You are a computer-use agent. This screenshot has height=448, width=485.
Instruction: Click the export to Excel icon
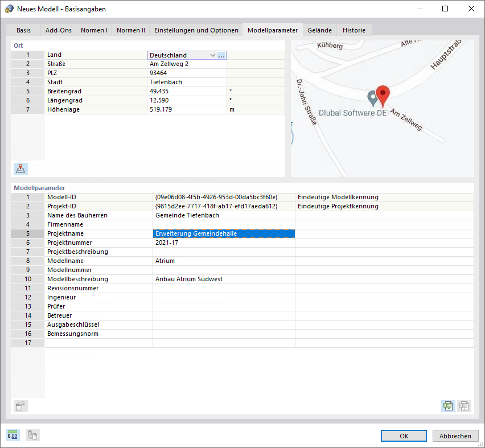[448, 406]
